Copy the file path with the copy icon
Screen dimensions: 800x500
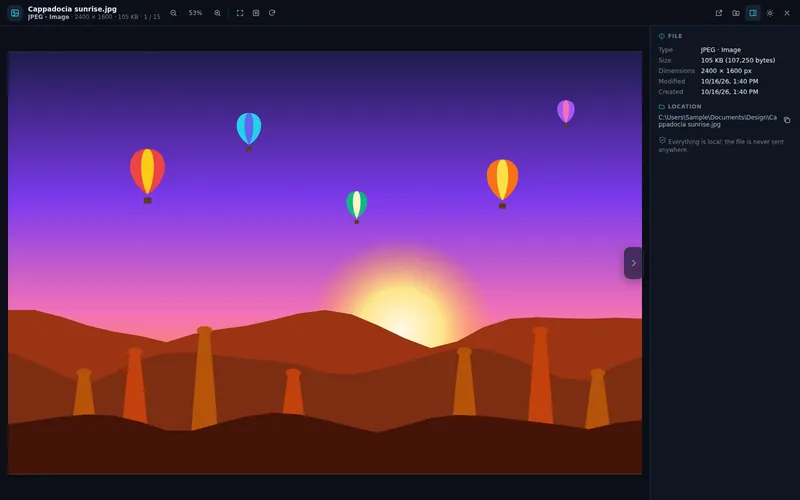(x=787, y=120)
